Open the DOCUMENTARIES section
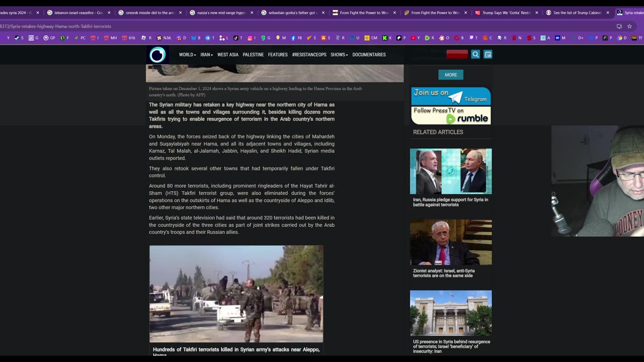Viewport: 644px width, 362px height. tap(369, 54)
